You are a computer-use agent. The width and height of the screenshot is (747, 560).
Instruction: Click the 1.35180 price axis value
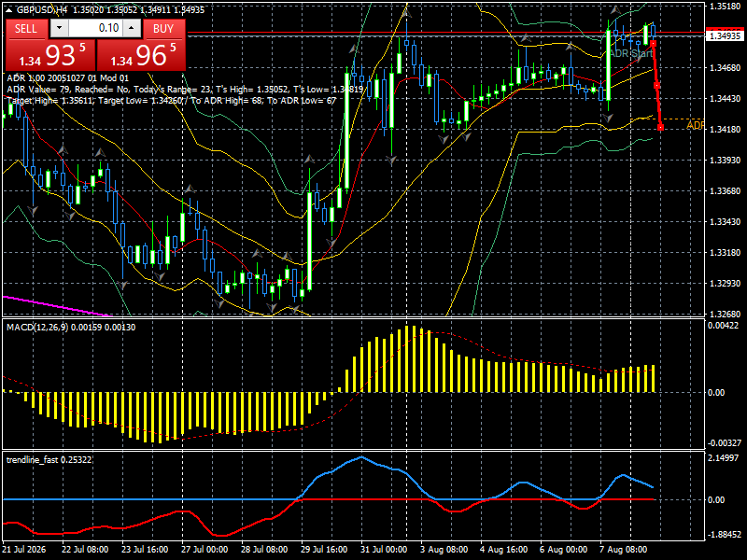(x=726, y=7)
